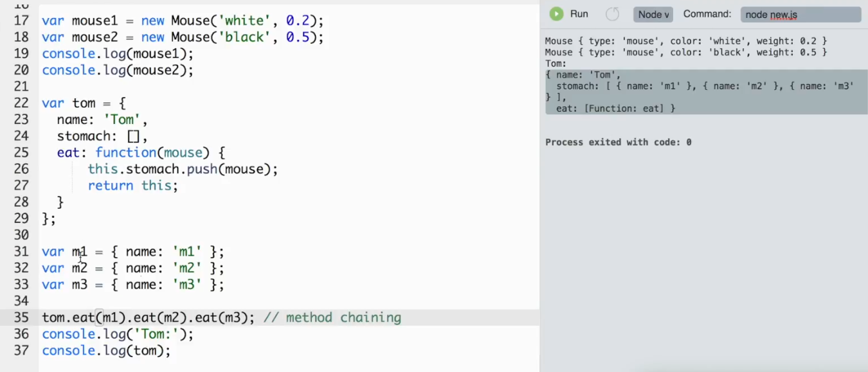Click the eat: function(mouse) { code line

pos(141,153)
